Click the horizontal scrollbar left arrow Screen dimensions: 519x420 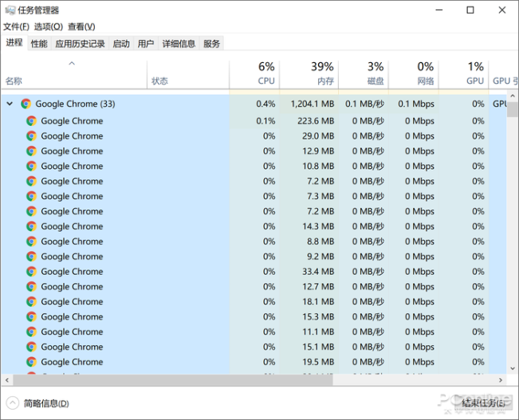(7, 380)
